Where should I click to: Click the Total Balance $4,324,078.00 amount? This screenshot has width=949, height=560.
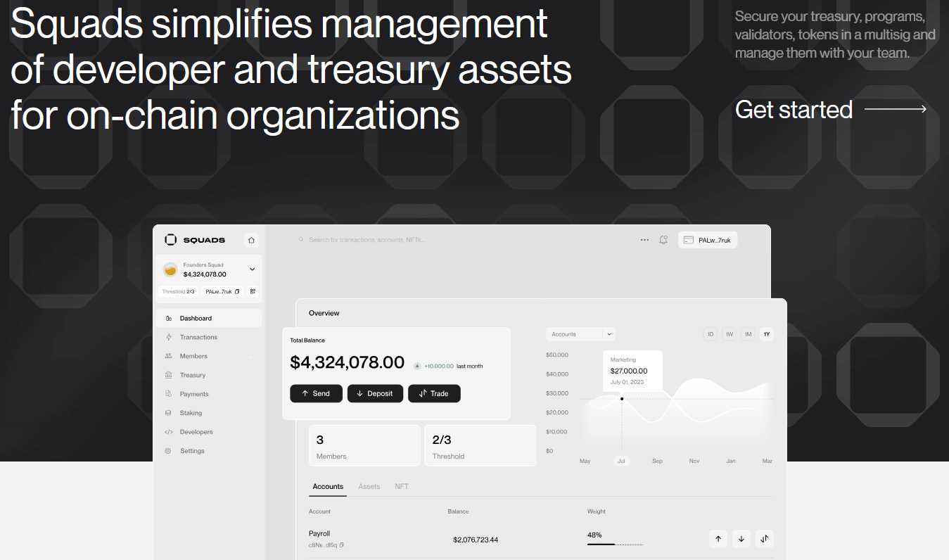point(348,363)
